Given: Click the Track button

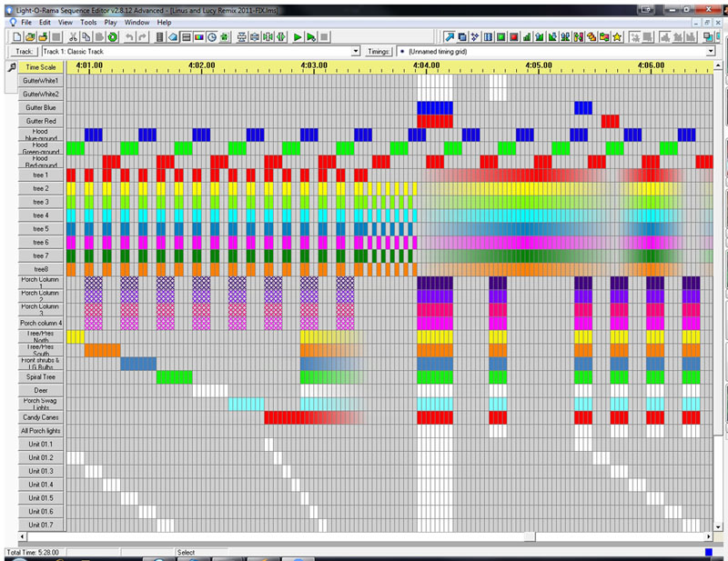Looking at the screenshot, I should [x=25, y=52].
